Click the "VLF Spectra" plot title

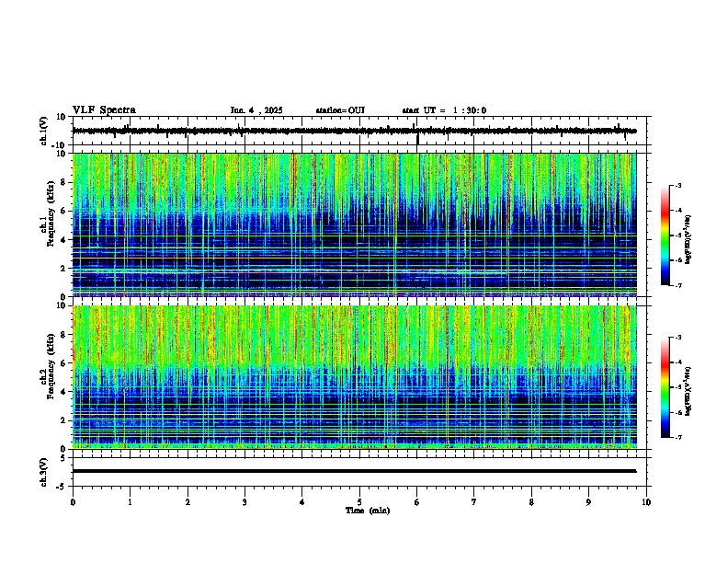tap(104, 110)
